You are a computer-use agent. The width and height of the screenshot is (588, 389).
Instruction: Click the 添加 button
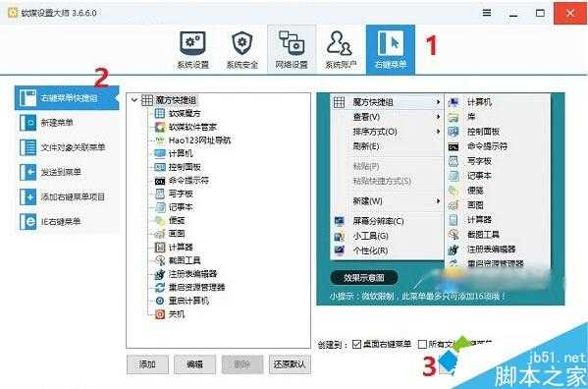147,364
